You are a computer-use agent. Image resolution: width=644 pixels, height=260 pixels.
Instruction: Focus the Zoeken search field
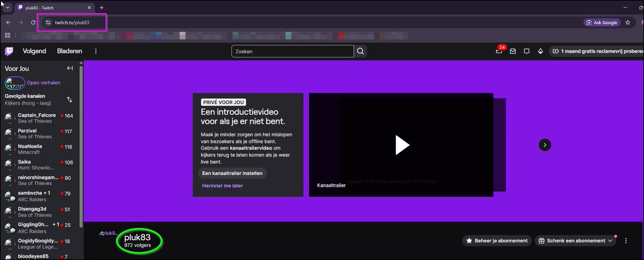coord(292,51)
